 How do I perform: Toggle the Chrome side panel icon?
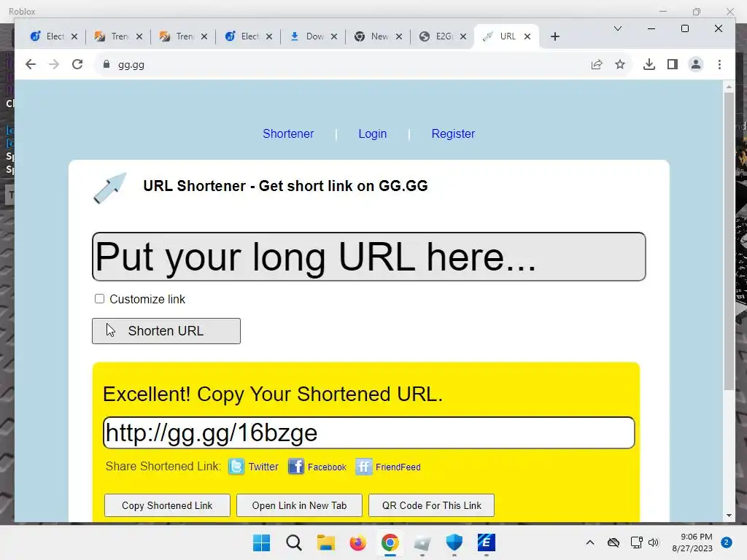(672, 64)
